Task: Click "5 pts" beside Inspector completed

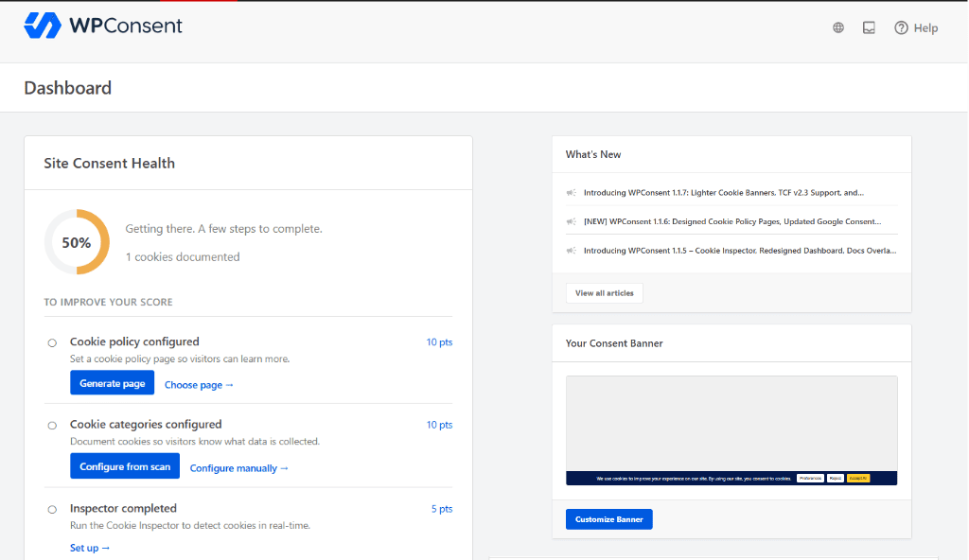Action: pyautogui.click(x=442, y=509)
